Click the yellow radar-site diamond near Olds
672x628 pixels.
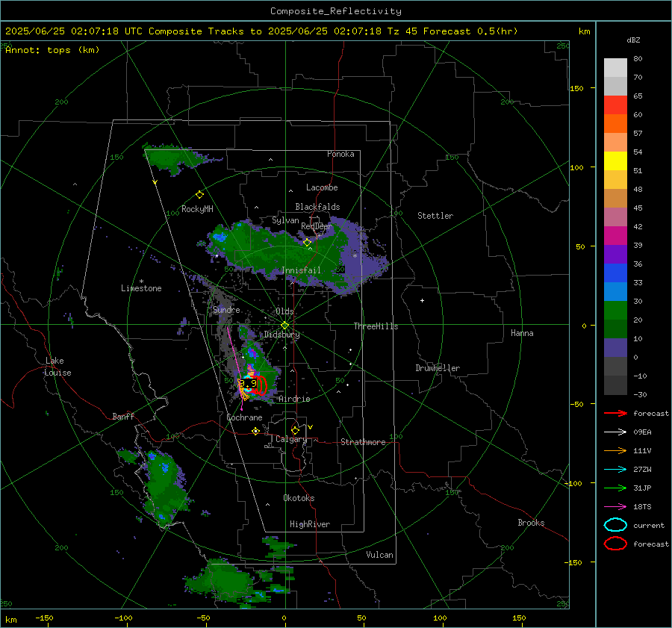coord(284,326)
